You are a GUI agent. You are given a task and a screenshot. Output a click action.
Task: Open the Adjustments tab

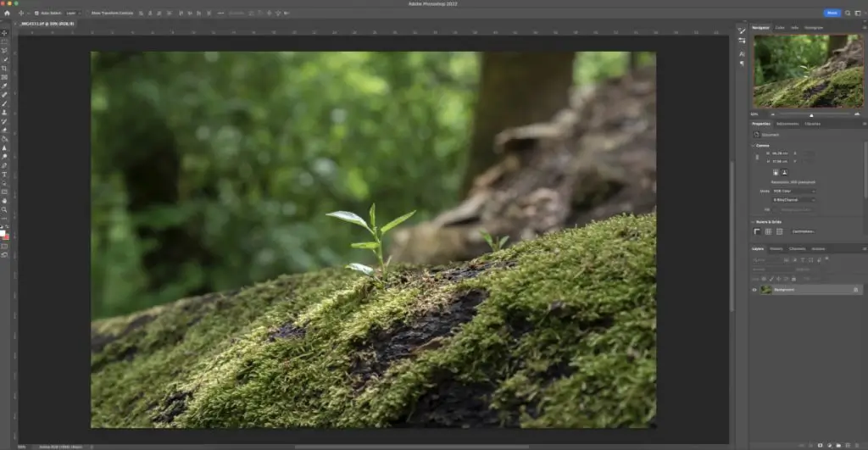787,124
